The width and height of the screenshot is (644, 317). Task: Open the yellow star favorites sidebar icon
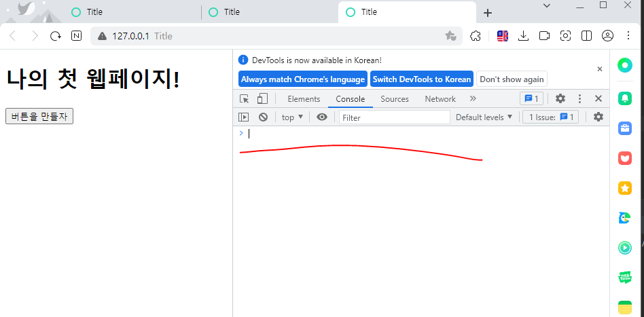(625, 188)
